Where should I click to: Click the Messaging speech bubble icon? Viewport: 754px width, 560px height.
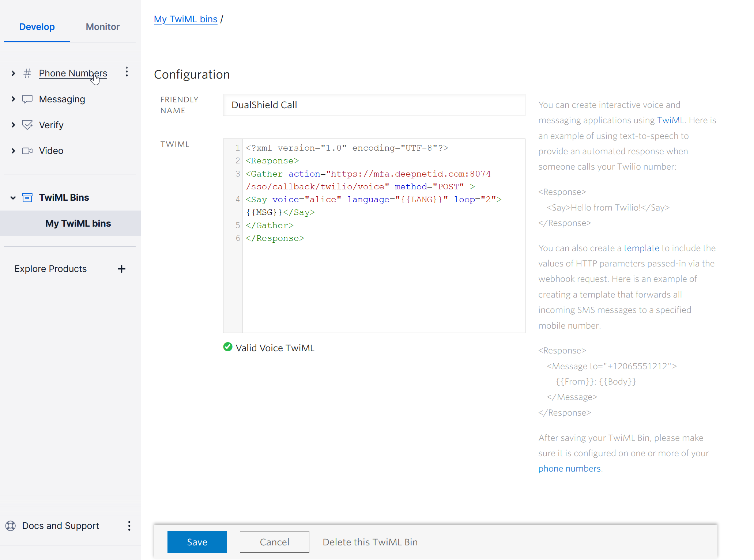pyautogui.click(x=27, y=99)
